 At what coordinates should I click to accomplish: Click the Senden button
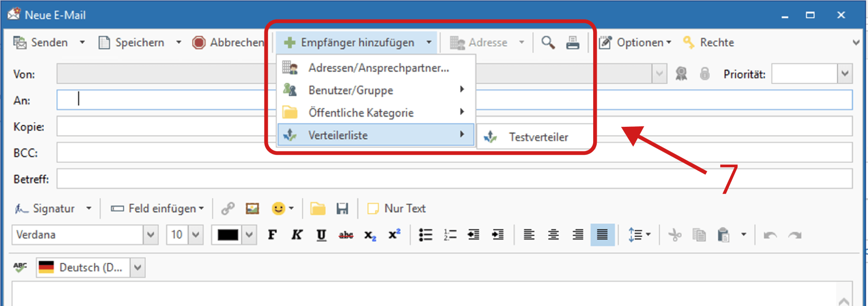click(41, 43)
